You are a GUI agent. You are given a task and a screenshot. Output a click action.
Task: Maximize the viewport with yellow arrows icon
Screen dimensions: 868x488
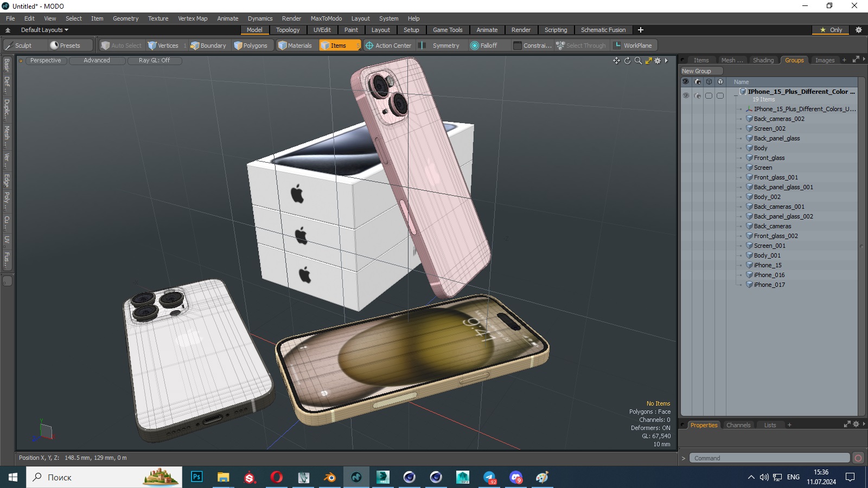click(648, 61)
